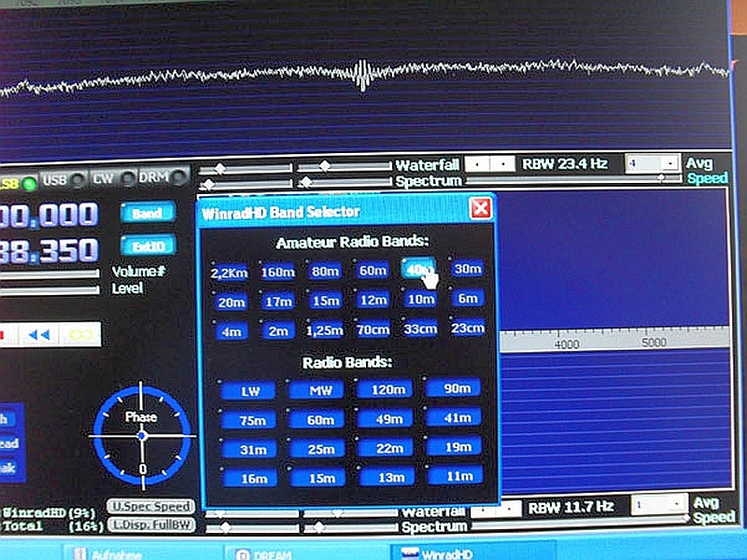747x560 pixels.
Task: Click the ExtIO button
Action: 148,245
